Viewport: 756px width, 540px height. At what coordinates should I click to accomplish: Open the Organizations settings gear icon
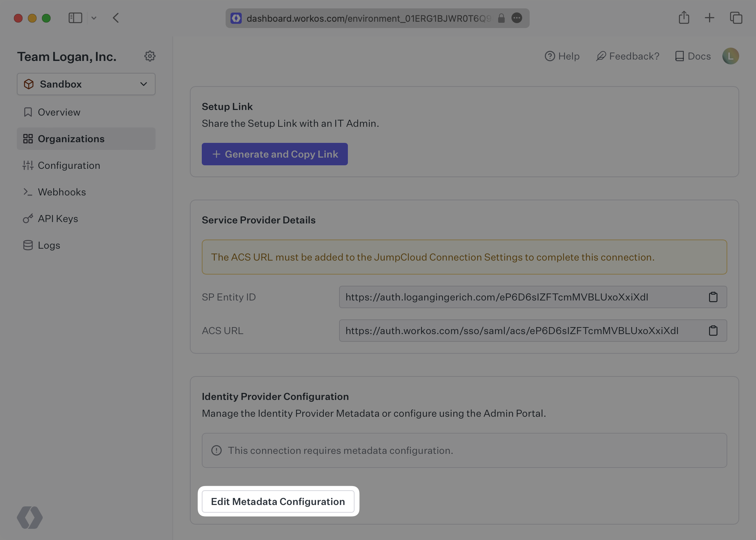pos(150,57)
